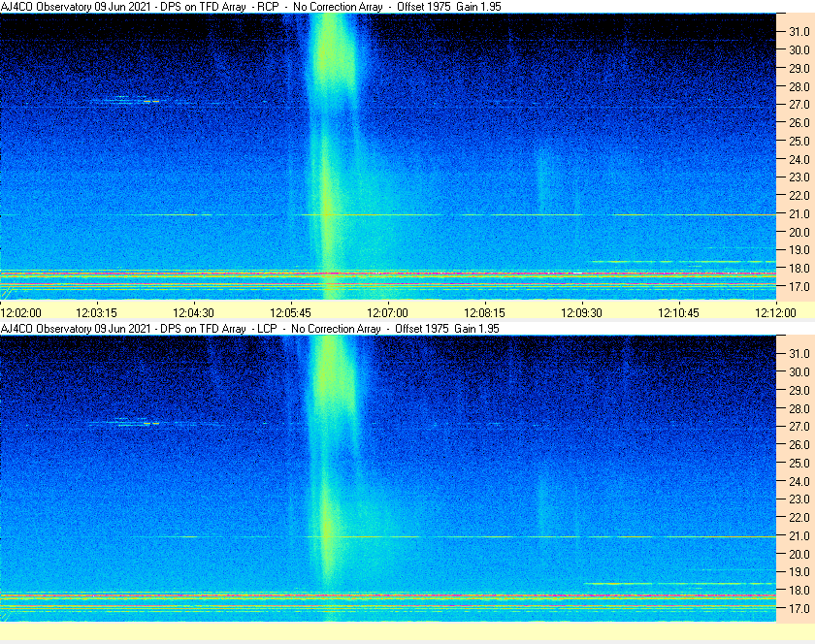
Task: Select the 12:08:15 time axis label
Action: (x=484, y=313)
